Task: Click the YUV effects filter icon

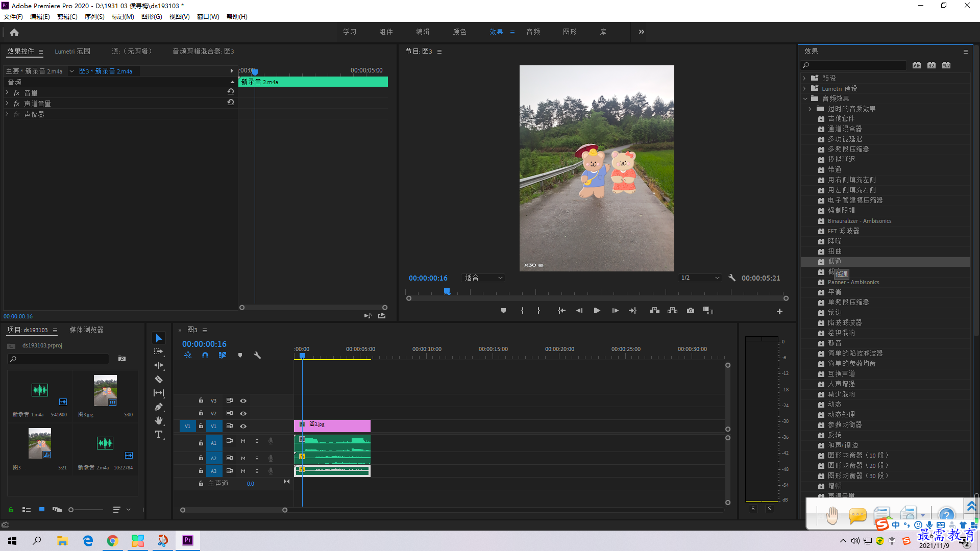Action: click(946, 65)
